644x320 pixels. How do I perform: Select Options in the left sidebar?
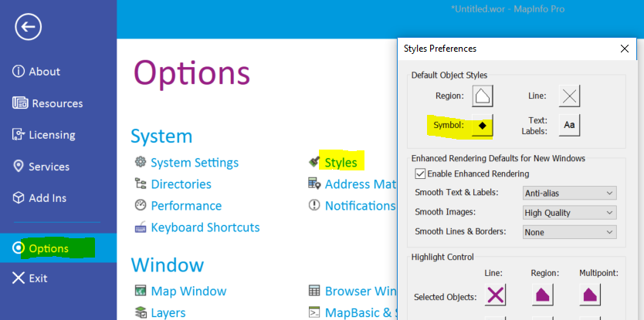click(49, 248)
